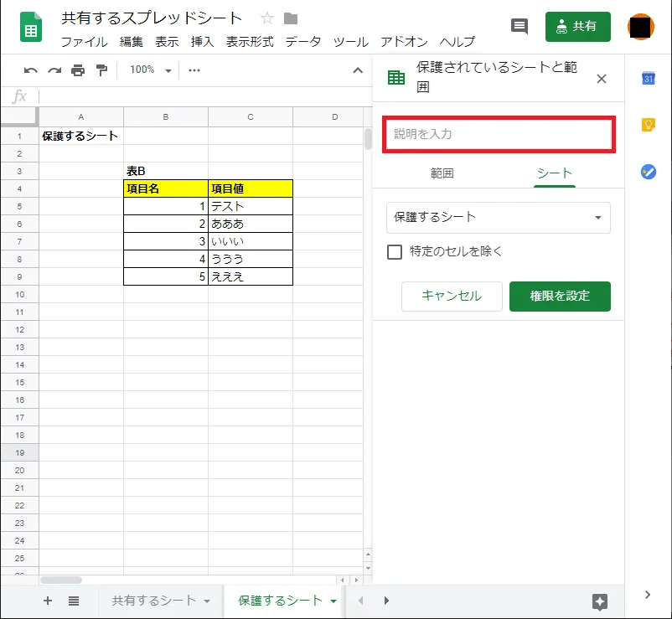
Task: Open Google Calendar side panel icon
Action: (648, 79)
